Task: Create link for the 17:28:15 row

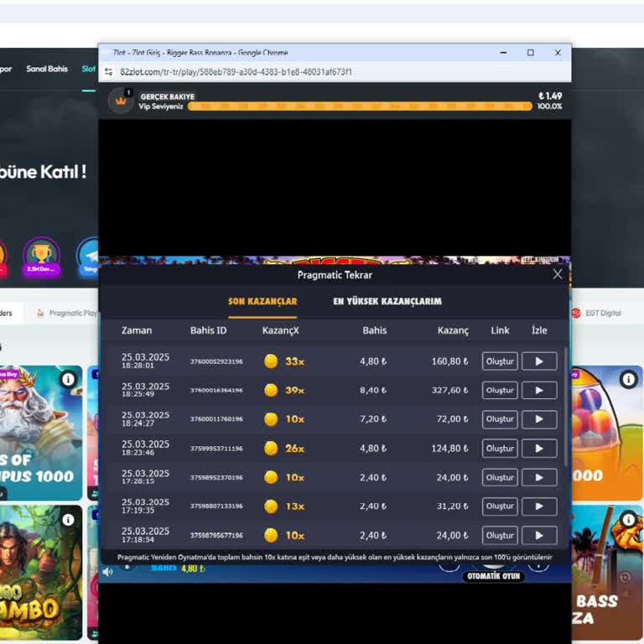Action: 500,477
